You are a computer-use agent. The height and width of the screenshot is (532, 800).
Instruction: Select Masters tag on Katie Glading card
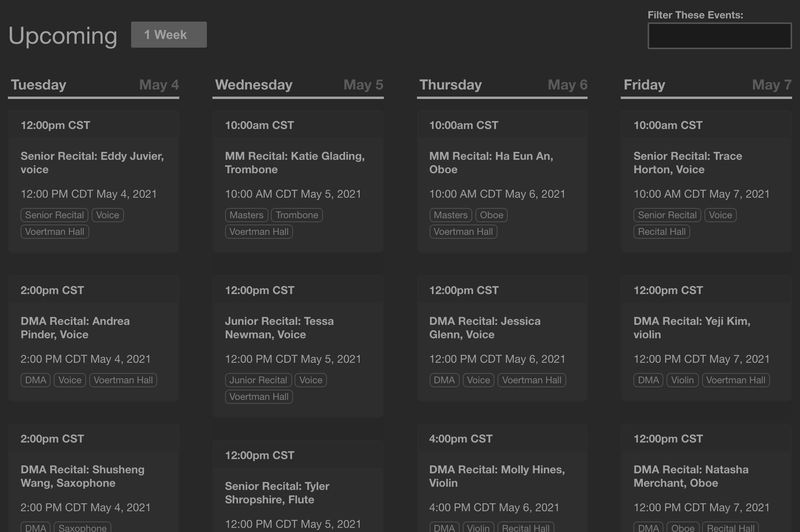point(246,215)
